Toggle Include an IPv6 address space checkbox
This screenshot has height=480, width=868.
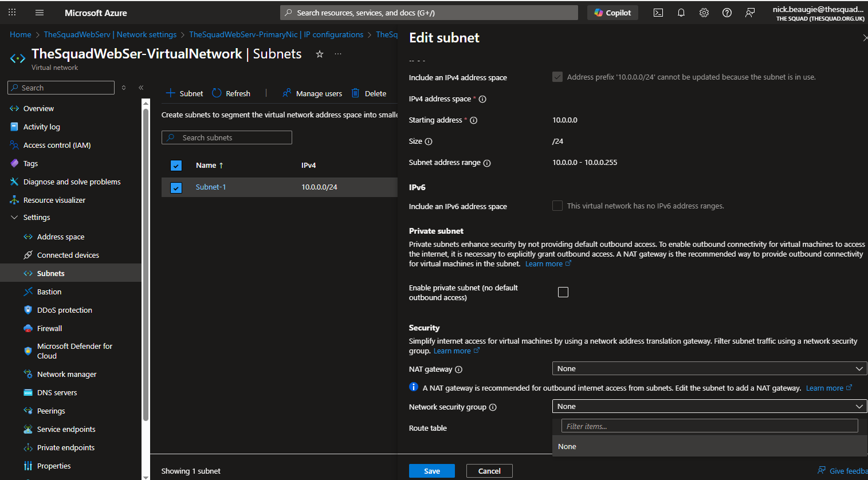(557, 206)
